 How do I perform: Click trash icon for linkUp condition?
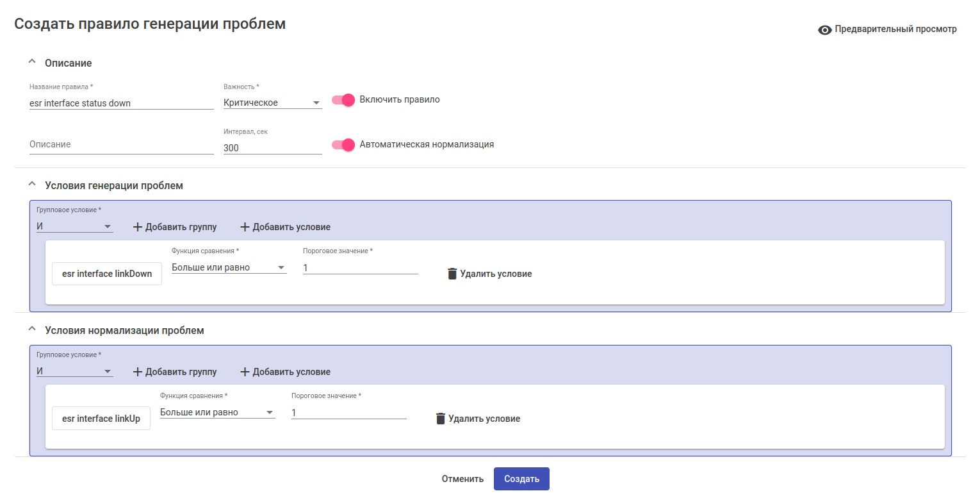point(441,419)
